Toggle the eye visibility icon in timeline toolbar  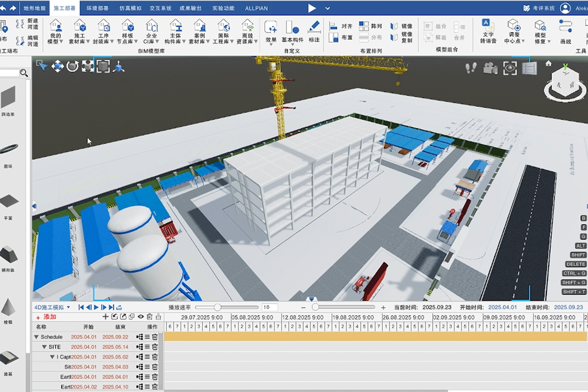(x=141, y=317)
